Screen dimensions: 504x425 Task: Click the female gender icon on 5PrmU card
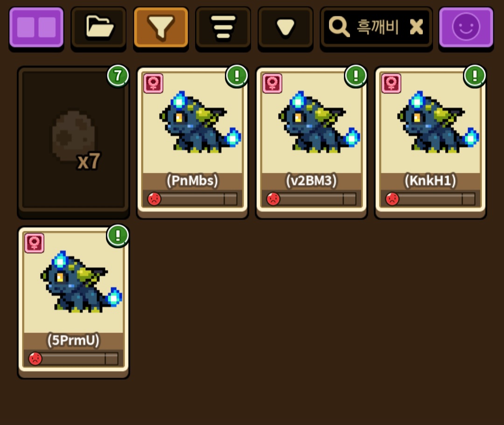35,243
